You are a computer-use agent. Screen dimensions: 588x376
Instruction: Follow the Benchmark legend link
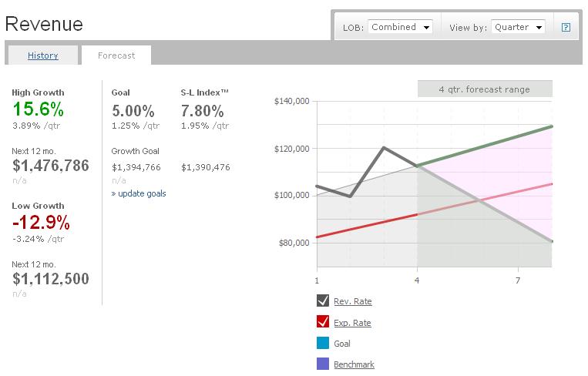pyautogui.click(x=354, y=364)
